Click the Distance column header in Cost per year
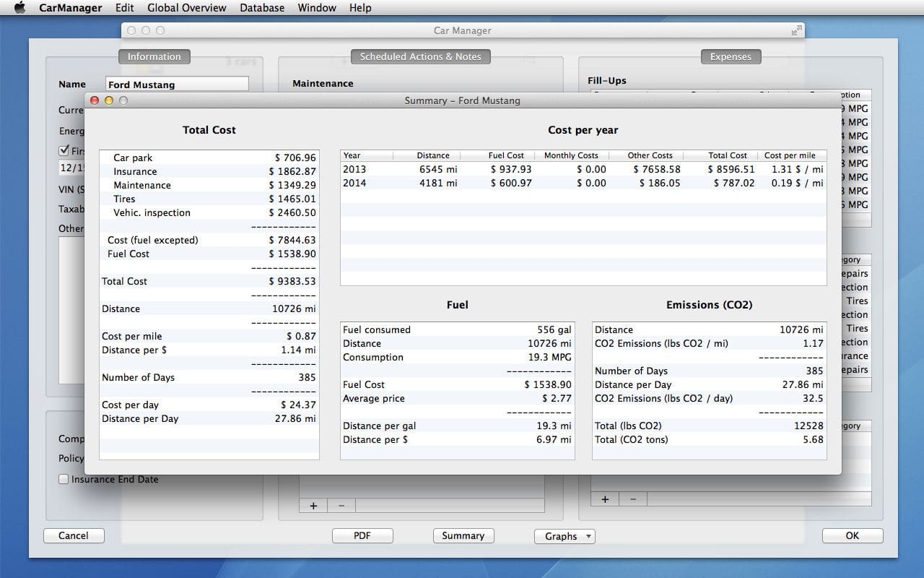Viewport: 924px width, 578px height. [427, 155]
